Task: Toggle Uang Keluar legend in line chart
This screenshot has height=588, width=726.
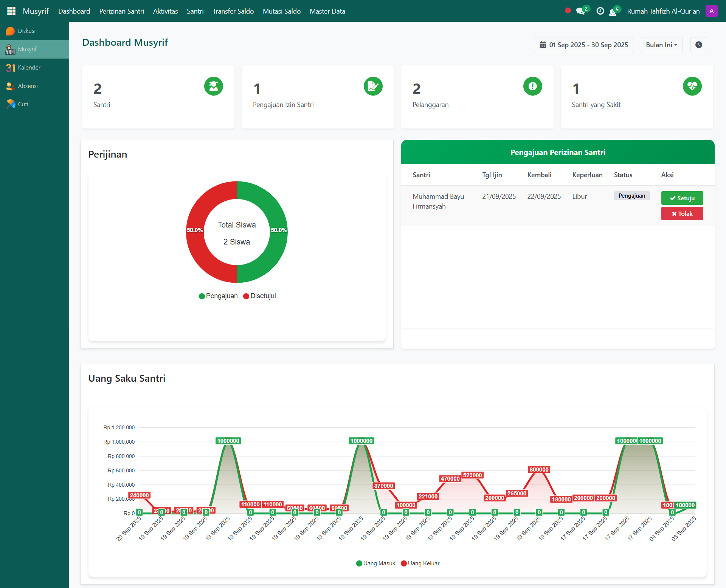Action: pos(420,563)
